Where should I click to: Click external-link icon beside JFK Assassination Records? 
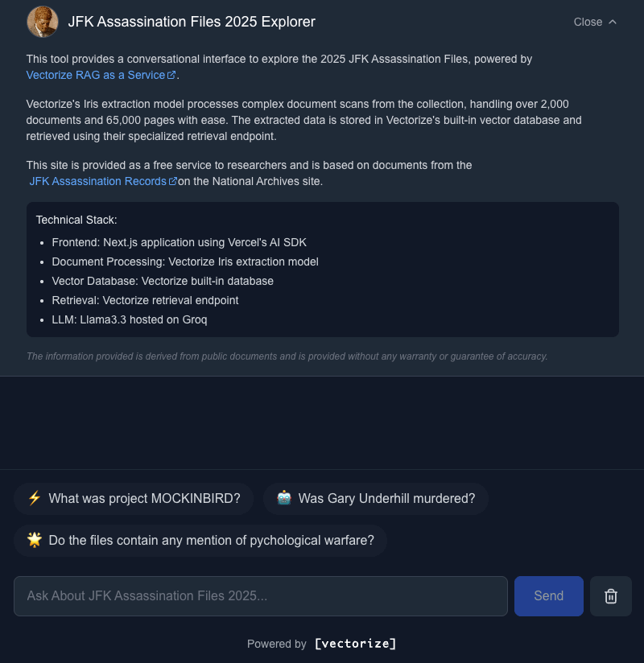pyautogui.click(x=172, y=182)
